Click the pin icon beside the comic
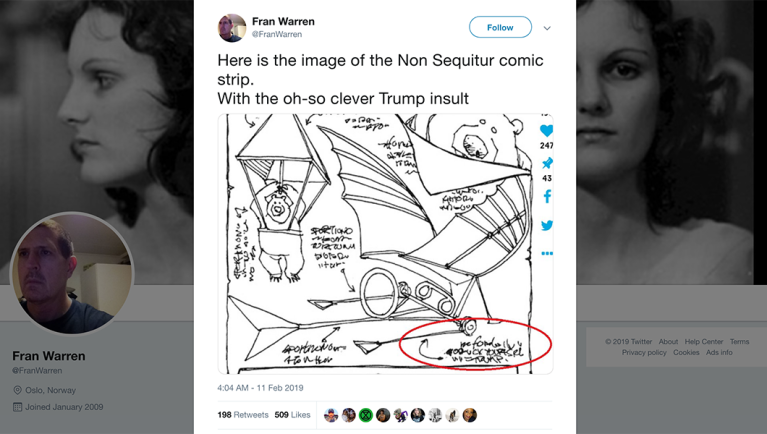767x434 pixels. tap(547, 163)
